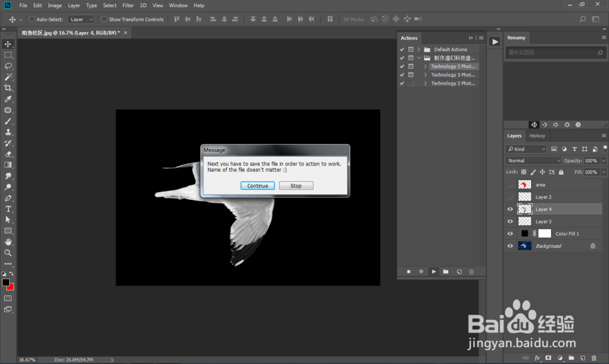This screenshot has height=364, width=609.
Task: Open the Image menu
Action: pos(55,5)
